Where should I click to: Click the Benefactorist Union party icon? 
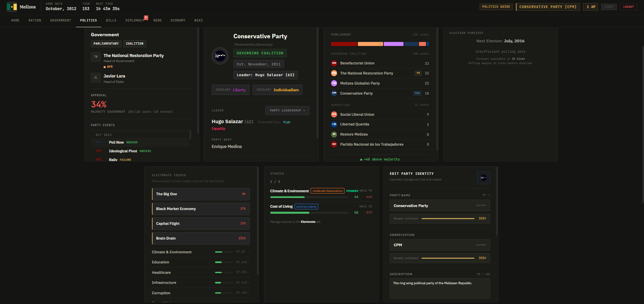pos(334,63)
